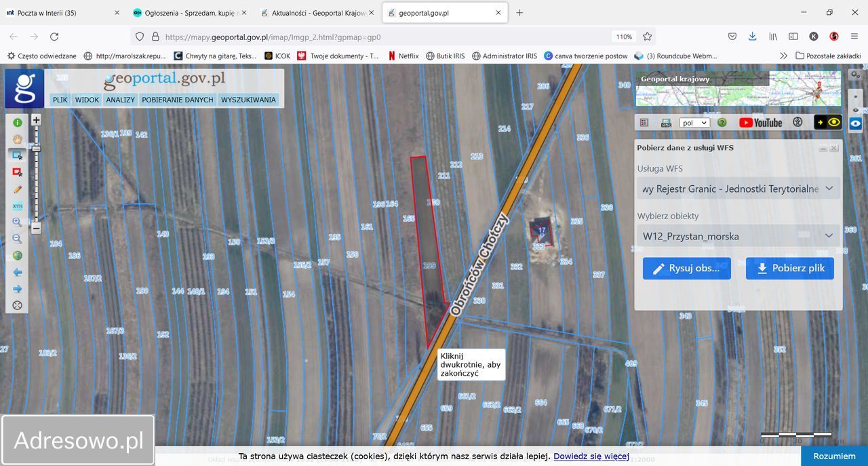Select the green info tool icon
Viewport: 868px width, 466px height.
pos(18,123)
